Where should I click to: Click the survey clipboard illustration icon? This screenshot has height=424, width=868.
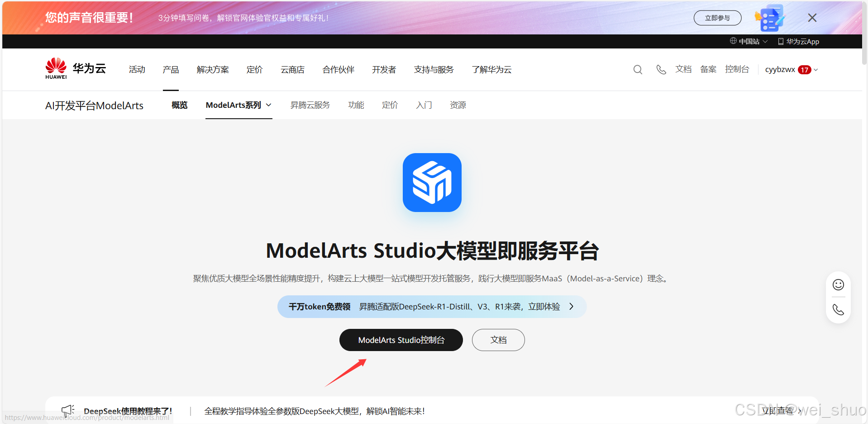point(769,18)
